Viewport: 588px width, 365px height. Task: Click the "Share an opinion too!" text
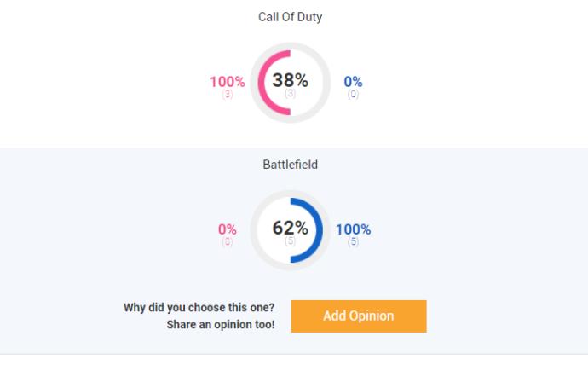pyautogui.click(x=221, y=324)
